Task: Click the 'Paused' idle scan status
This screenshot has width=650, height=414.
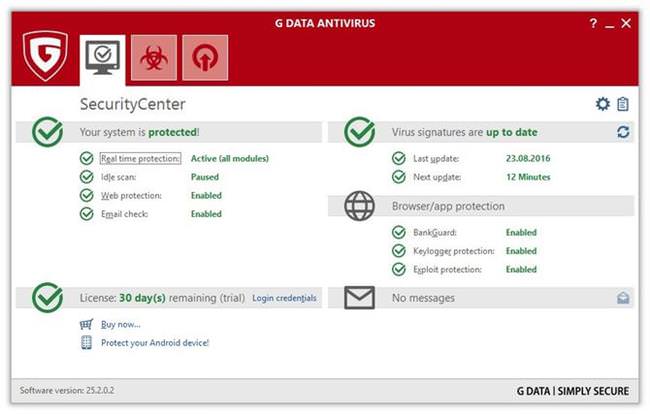Action: [205, 177]
